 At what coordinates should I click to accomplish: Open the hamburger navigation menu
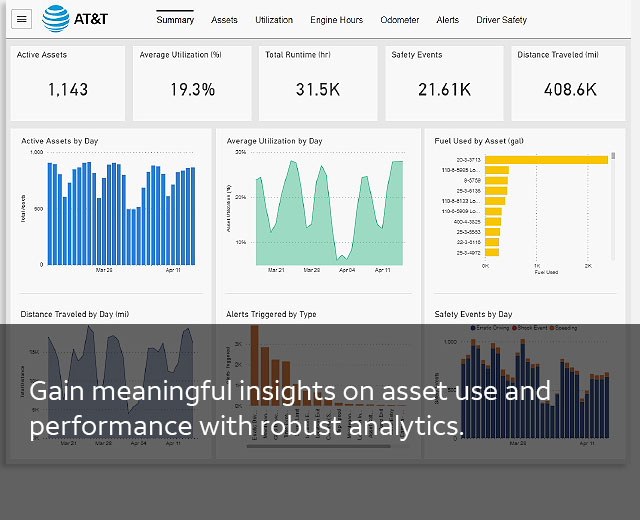[22, 20]
